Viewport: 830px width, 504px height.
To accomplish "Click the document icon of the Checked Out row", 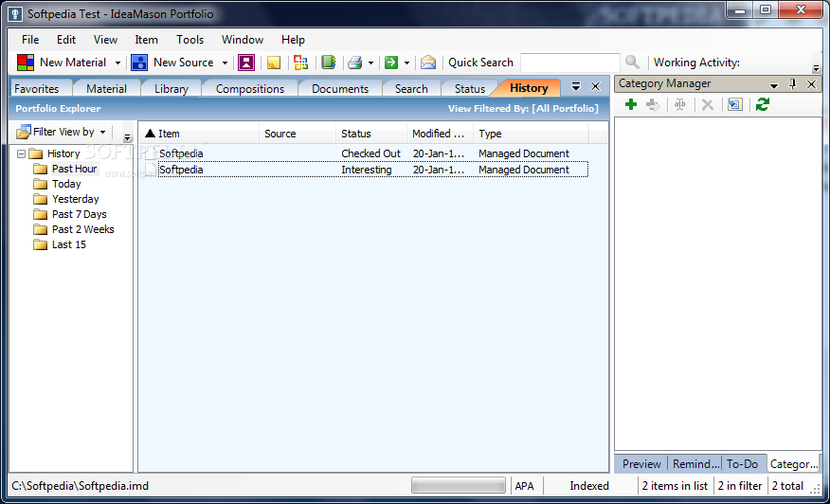I will tap(152, 153).
